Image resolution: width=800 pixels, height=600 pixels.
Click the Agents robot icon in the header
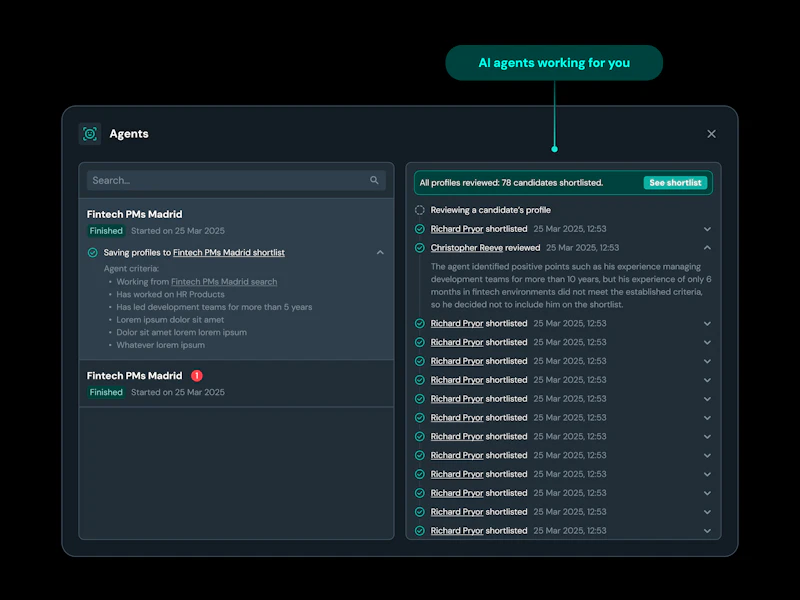coord(89,133)
